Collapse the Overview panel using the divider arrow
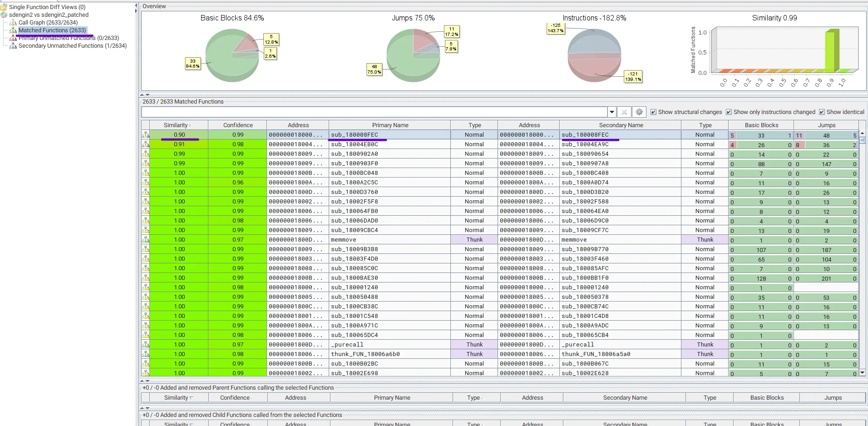The height and width of the screenshot is (426, 868). coord(142,95)
